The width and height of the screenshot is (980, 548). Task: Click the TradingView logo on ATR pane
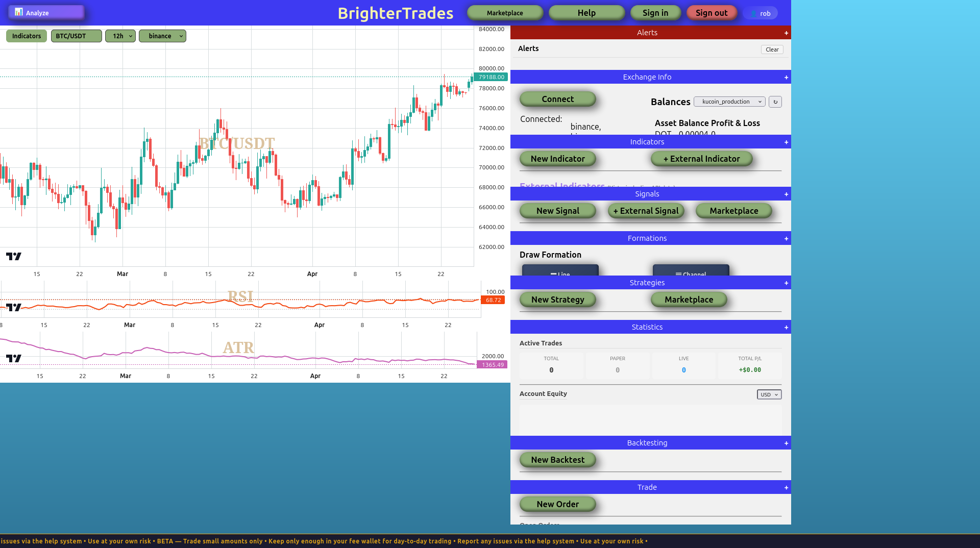coord(14,358)
